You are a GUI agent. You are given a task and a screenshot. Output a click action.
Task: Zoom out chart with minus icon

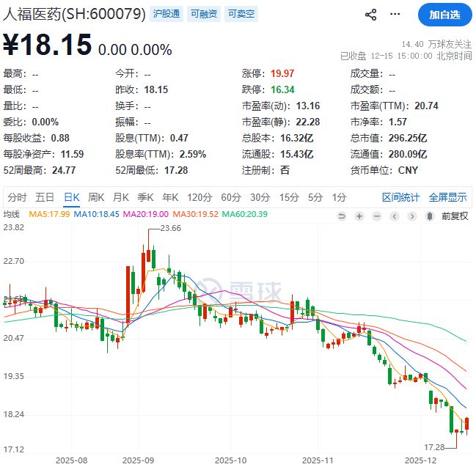pos(377,216)
